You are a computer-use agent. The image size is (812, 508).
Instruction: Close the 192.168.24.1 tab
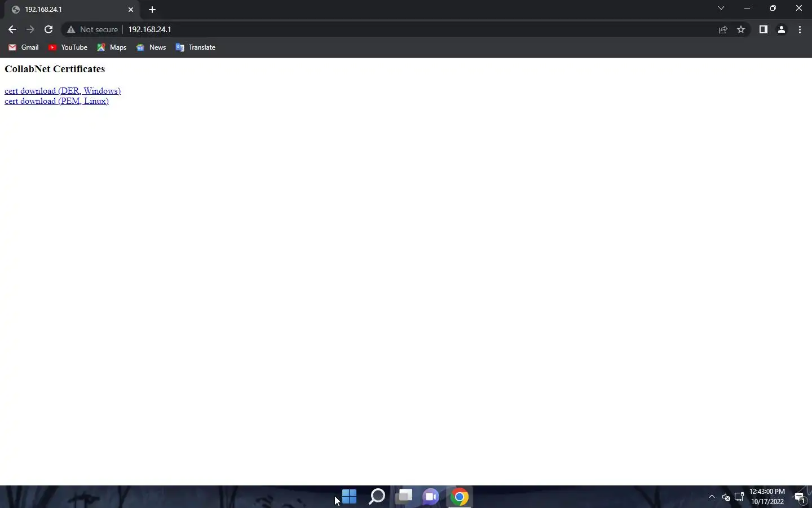click(x=131, y=10)
